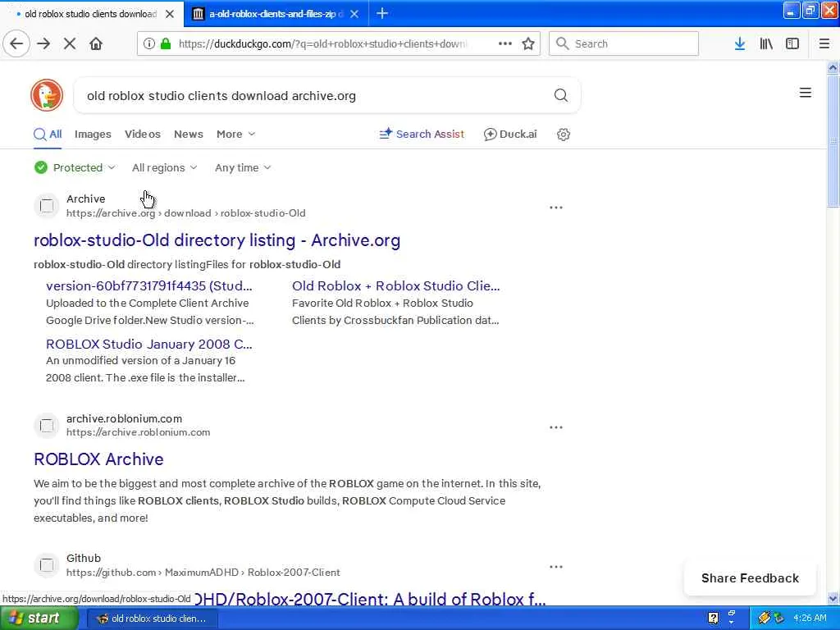Open Duck.ai chat
Screen dimensions: 840x630
click(510, 134)
